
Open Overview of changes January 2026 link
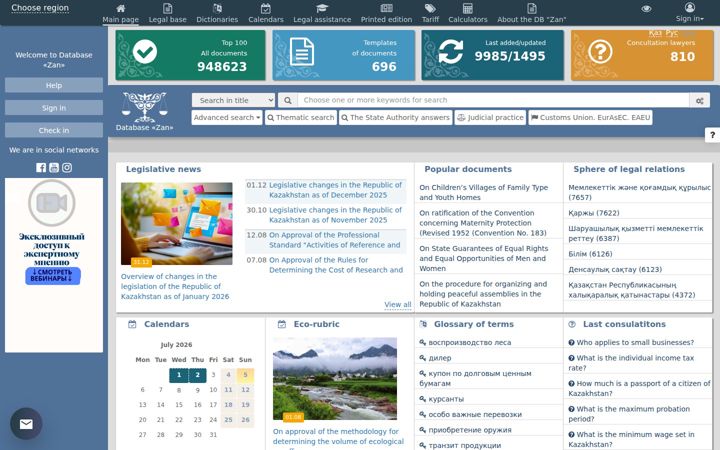(175, 287)
